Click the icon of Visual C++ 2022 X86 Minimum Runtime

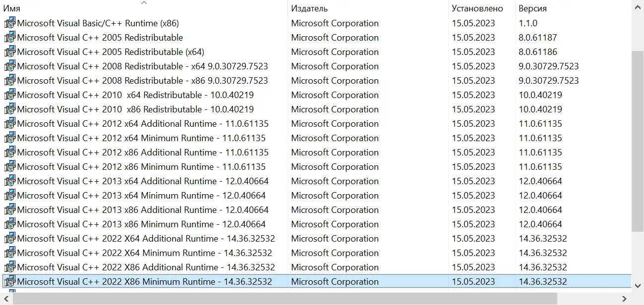coord(10,281)
